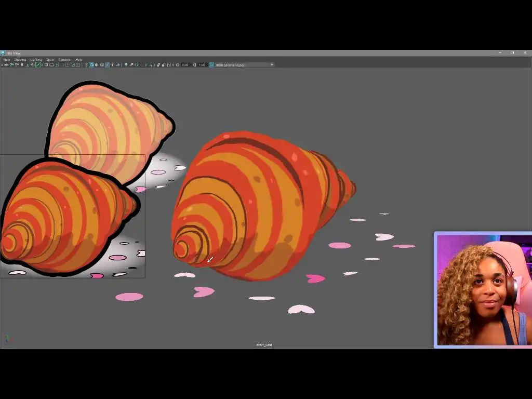The height and width of the screenshot is (399, 532).
Task: Click the Exposure reset icon
Action: 178,64
